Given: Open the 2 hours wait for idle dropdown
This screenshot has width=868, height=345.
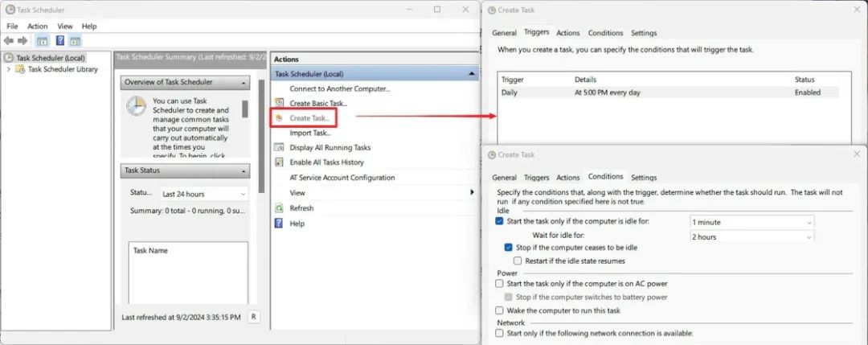Looking at the screenshot, I should click(x=751, y=237).
